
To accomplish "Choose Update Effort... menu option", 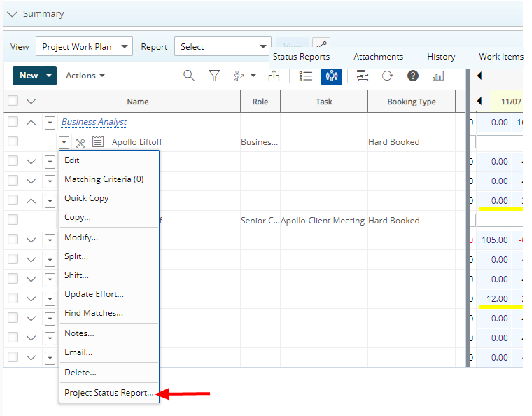I will pos(94,294).
